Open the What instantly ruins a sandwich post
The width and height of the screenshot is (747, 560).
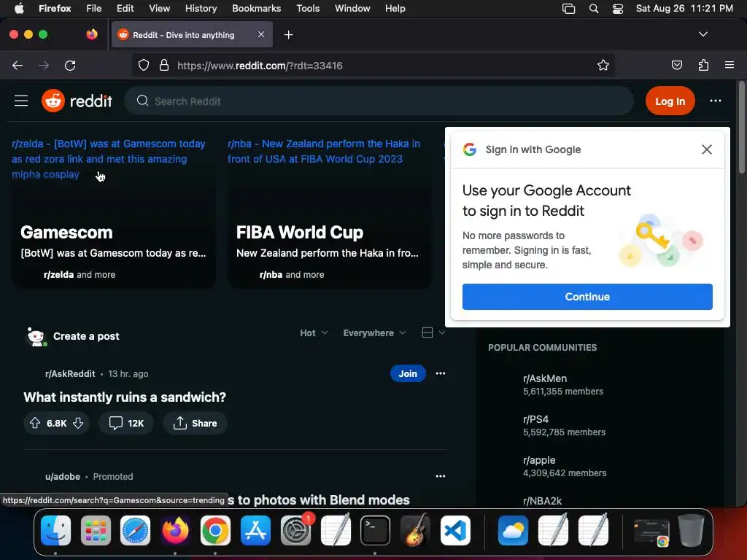point(125,397)
